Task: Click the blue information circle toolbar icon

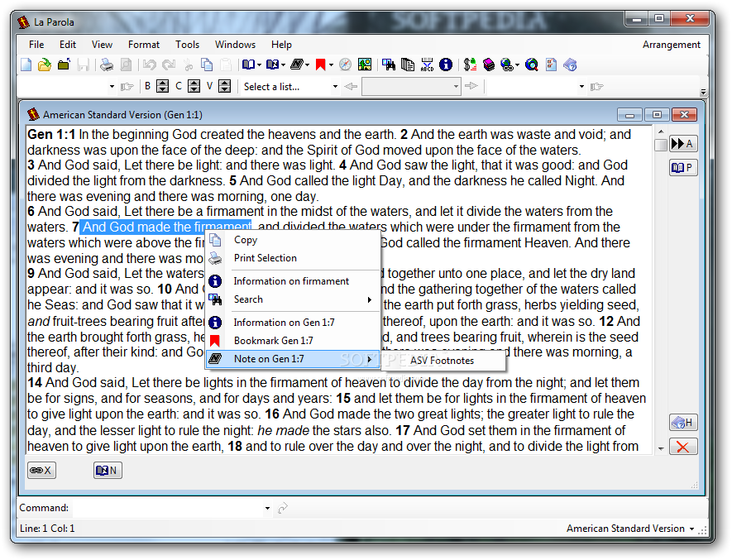Action: [x=446, y=65]
